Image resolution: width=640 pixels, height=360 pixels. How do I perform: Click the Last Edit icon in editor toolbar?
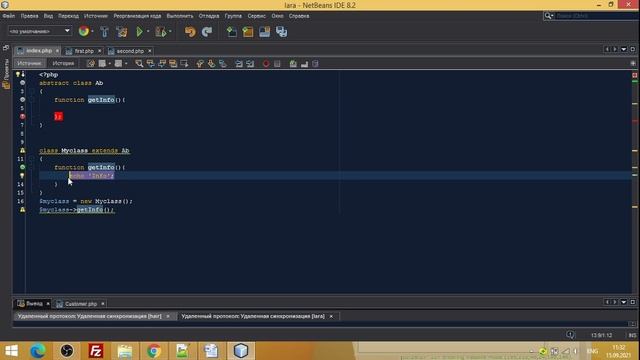pos(91,64)
